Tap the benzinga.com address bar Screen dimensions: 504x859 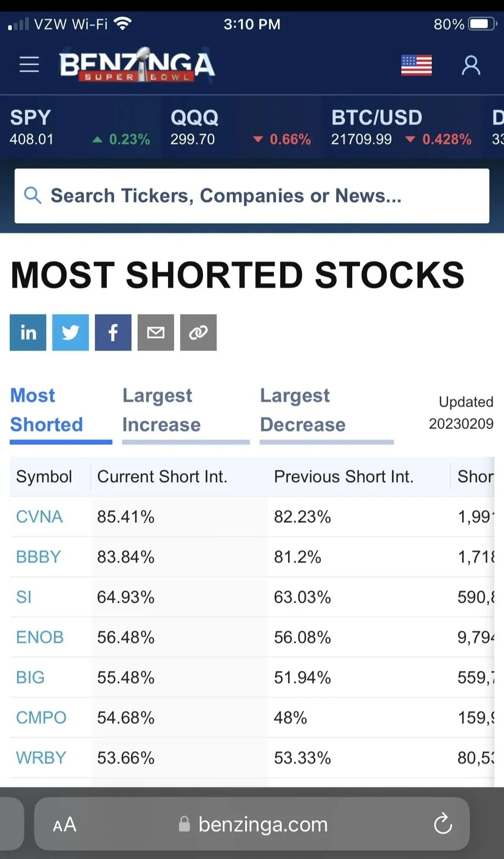pos(252,824)
